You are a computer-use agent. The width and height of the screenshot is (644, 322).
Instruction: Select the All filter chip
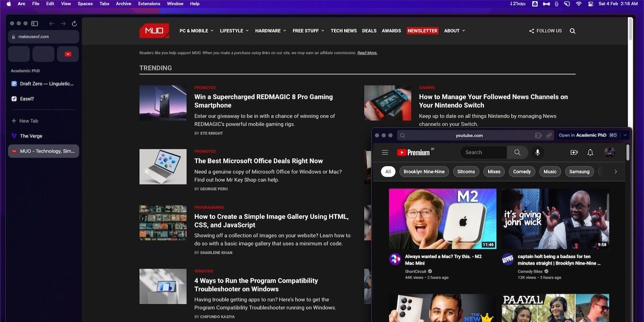389,172
